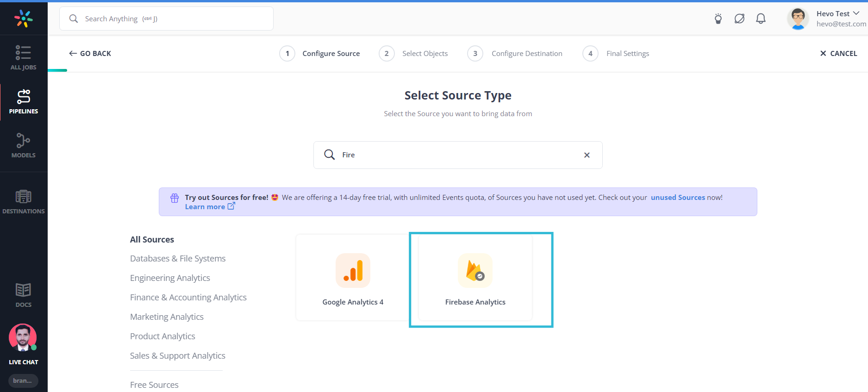Image resolution: width=868 pixels, height=392 pixels.
Task: Filter by Marketing Analytics
Action: (x=167, y=317)
